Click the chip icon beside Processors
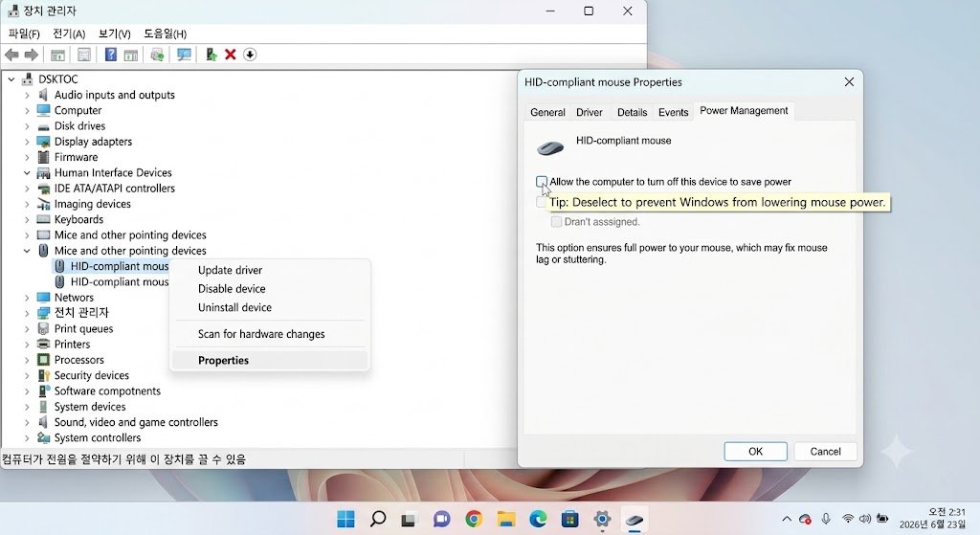Screen dimensions: 980x535 [43, 359]
